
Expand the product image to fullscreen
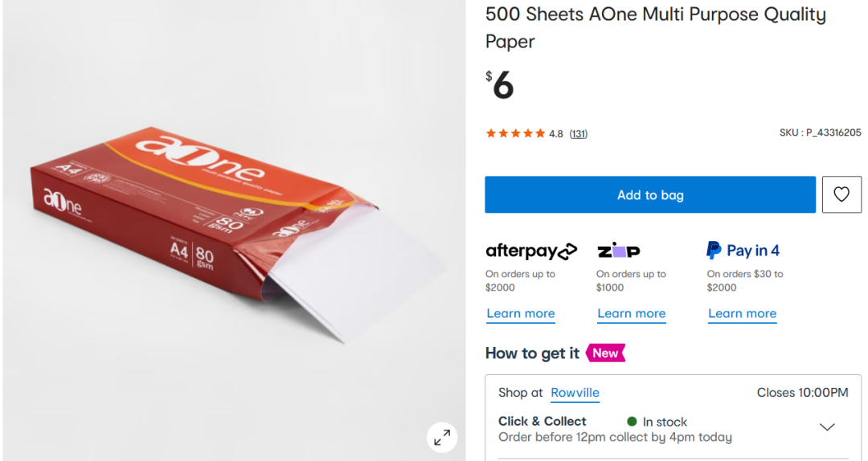[442, 438]
